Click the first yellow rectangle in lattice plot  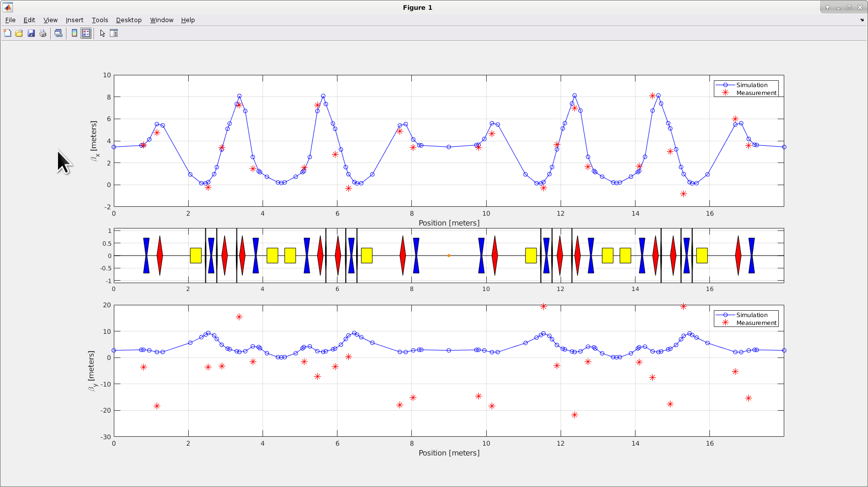coord(196,256)
